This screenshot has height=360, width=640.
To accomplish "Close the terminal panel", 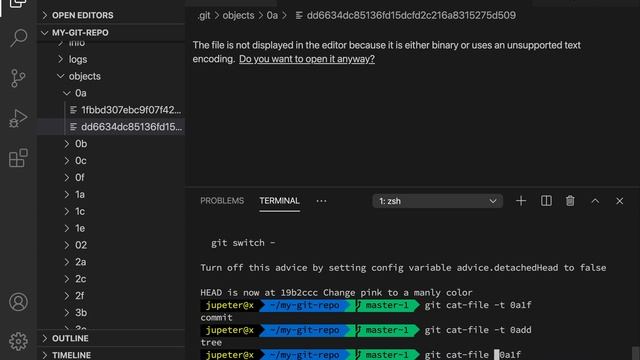I will (620, 201).
